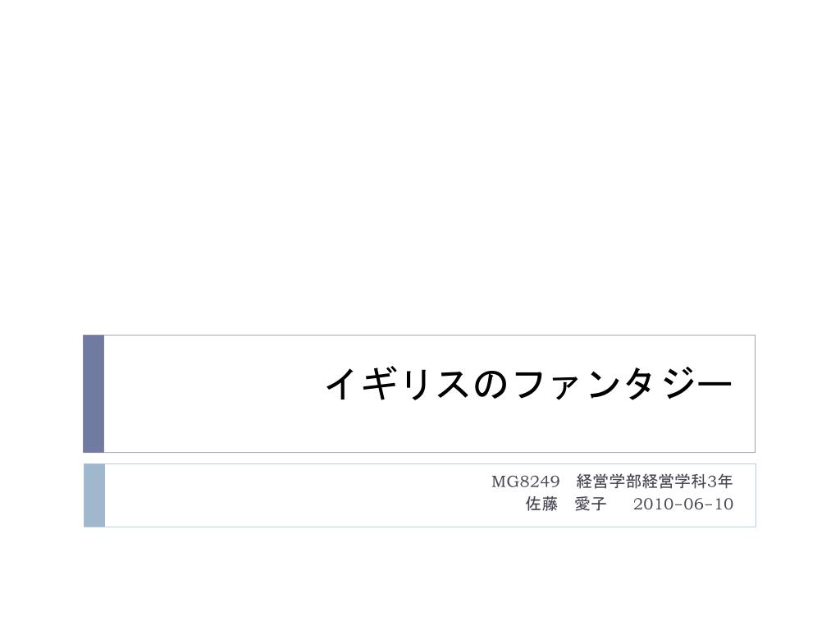Viewport: 840px width, 630px height.
Task: Click the word イギリス in the title
Action: [x=397, y=384]
